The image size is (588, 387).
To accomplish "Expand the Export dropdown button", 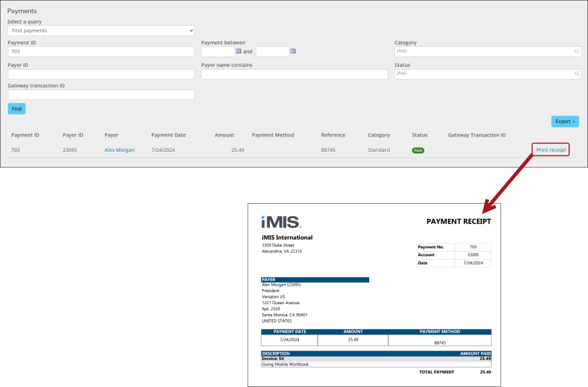I will tap(565, 121).
